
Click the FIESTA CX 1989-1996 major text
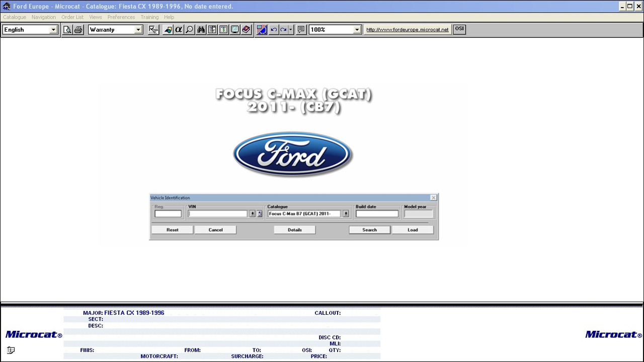pos(134,313)
